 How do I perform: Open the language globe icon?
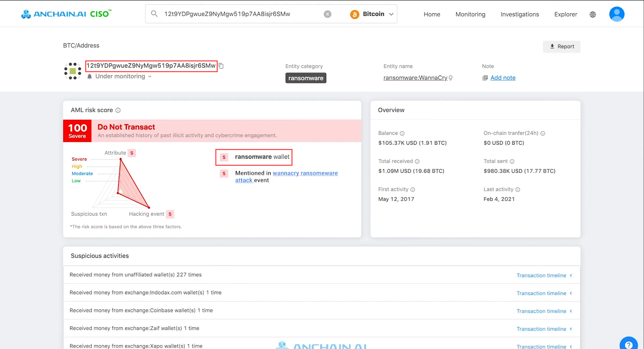click(593, 14)
